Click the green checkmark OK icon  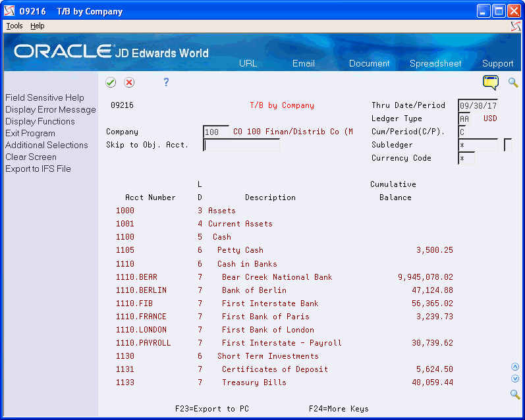tap(111, 82)
